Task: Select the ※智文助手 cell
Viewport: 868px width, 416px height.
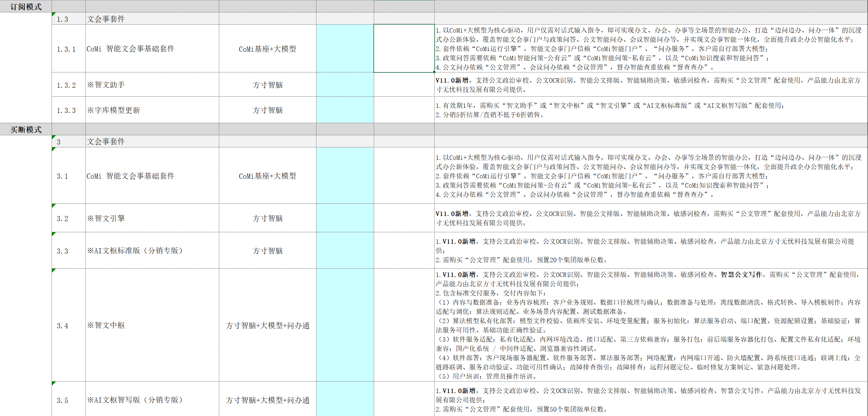Action: pyautogui.click(x=152, y=85)
